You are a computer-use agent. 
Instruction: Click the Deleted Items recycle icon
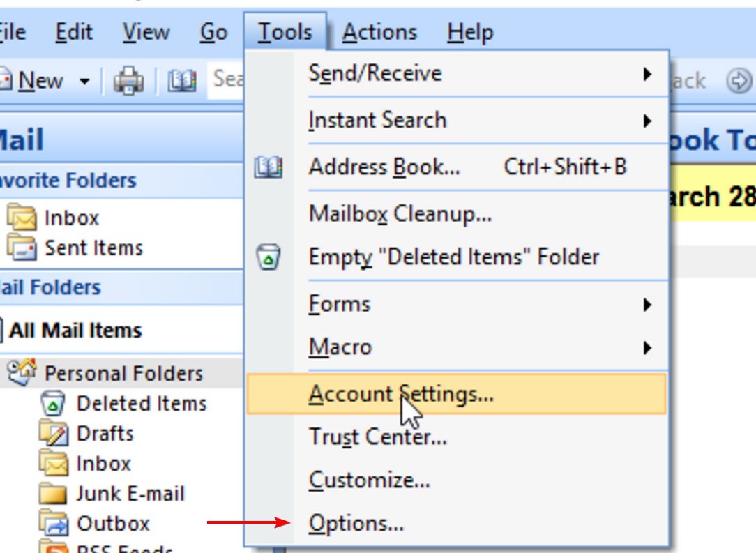[x=52, y=403]
